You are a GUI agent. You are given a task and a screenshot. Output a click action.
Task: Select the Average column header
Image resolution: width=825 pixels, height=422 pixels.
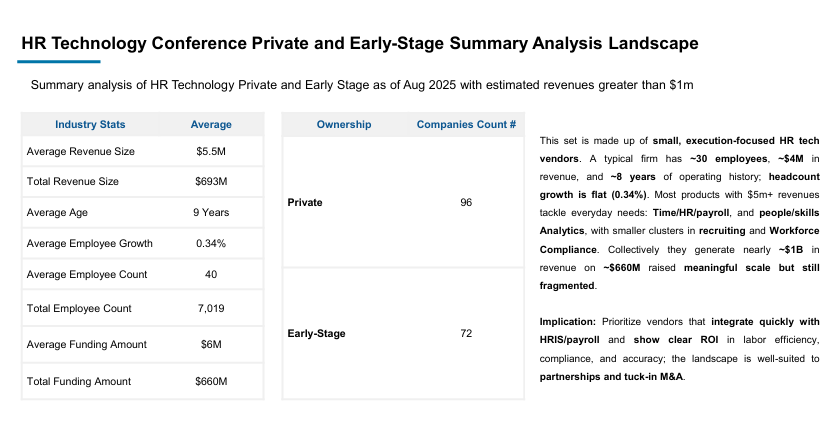tap(211, 124)
